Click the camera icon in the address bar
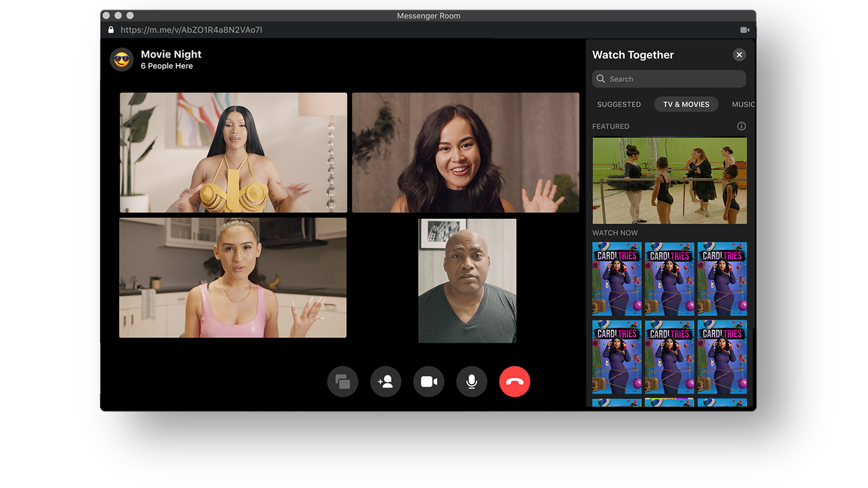 point(744,30)
